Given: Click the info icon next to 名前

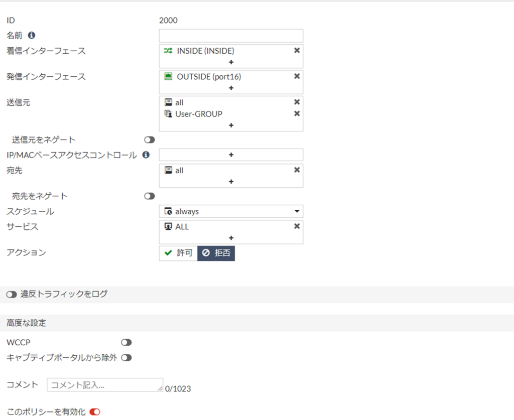Looking at the screenshot, I should click(x=32, y=36).
